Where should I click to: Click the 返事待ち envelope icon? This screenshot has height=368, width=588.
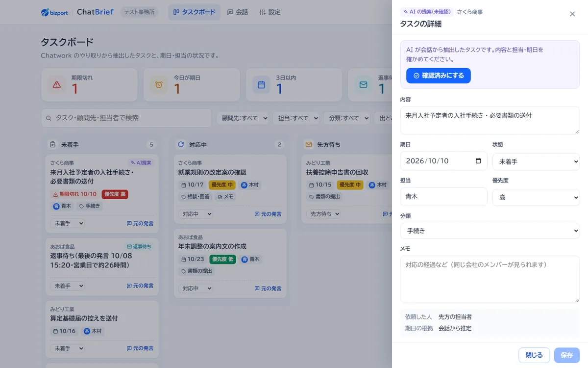click(363, 84)
